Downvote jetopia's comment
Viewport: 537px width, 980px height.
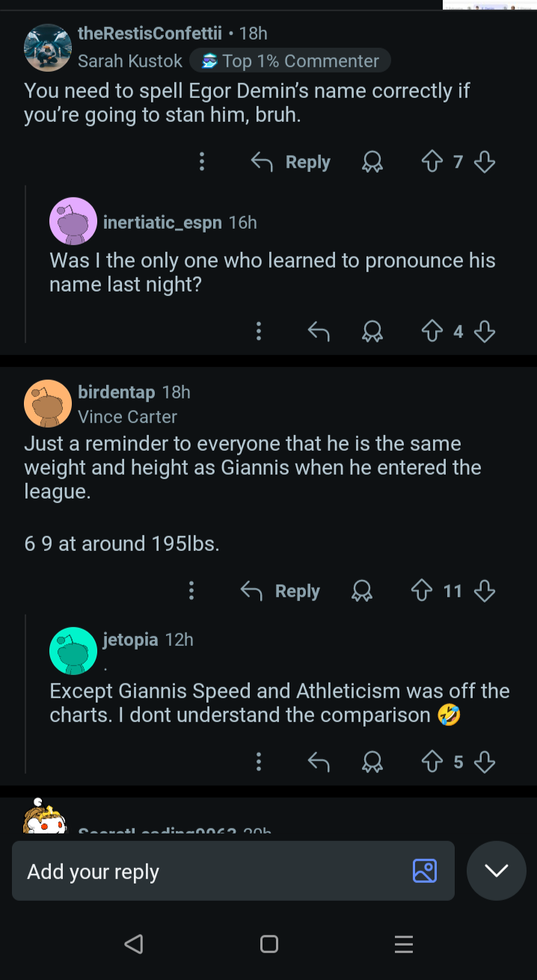[485, 762]
